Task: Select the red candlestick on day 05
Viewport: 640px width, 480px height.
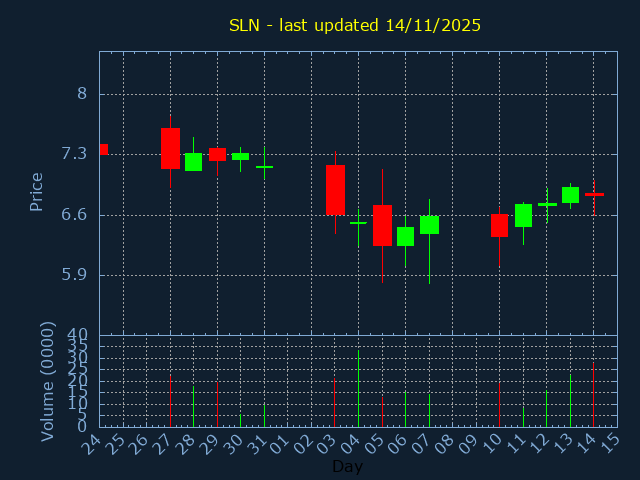Action: pos(382,225)
